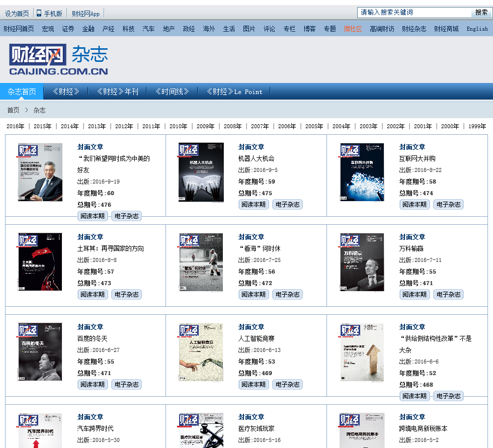The height and width of the screenshot is (448, 493).
Task: Click the mobile phone icon next to 手机版
Action: 39,13
